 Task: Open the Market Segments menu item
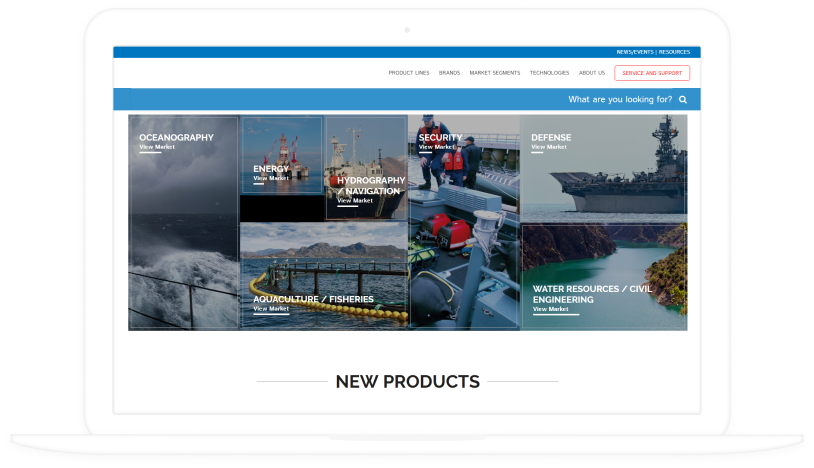[494, 73]
